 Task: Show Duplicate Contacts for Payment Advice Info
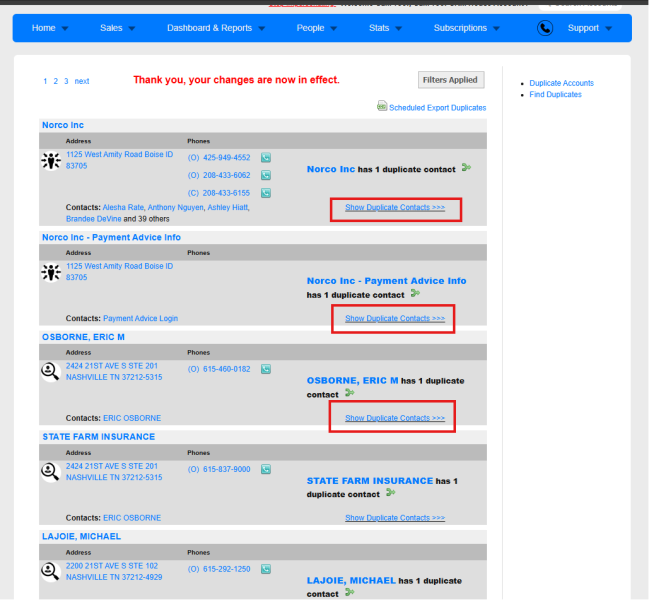(395, 318)
